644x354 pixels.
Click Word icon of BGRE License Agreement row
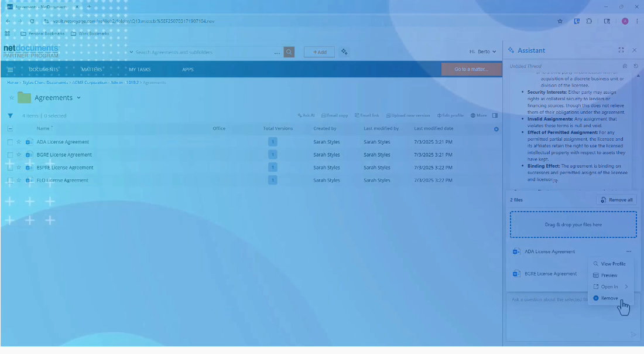(x=29, y=155)
